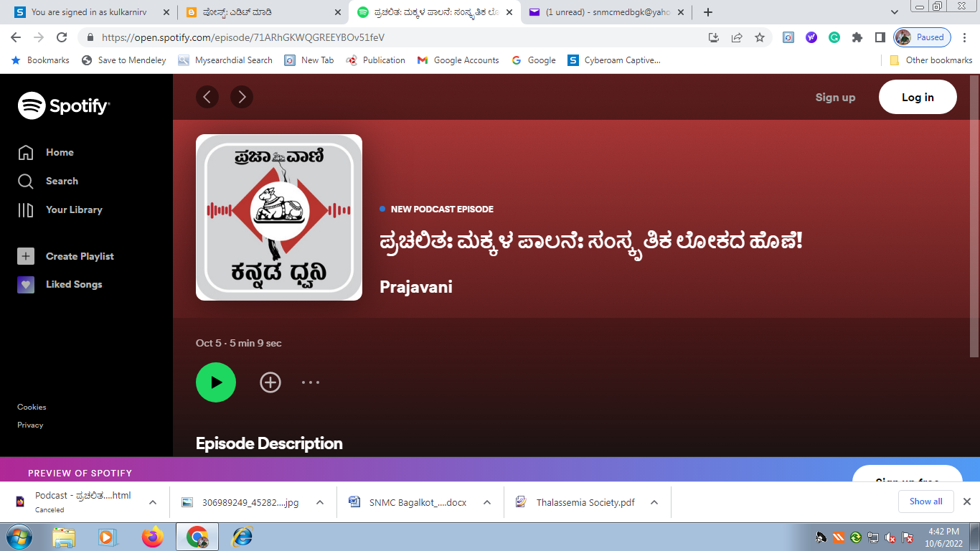980x551 pixels.
Task: Open Liked Songs
Action: pos(60,284)
